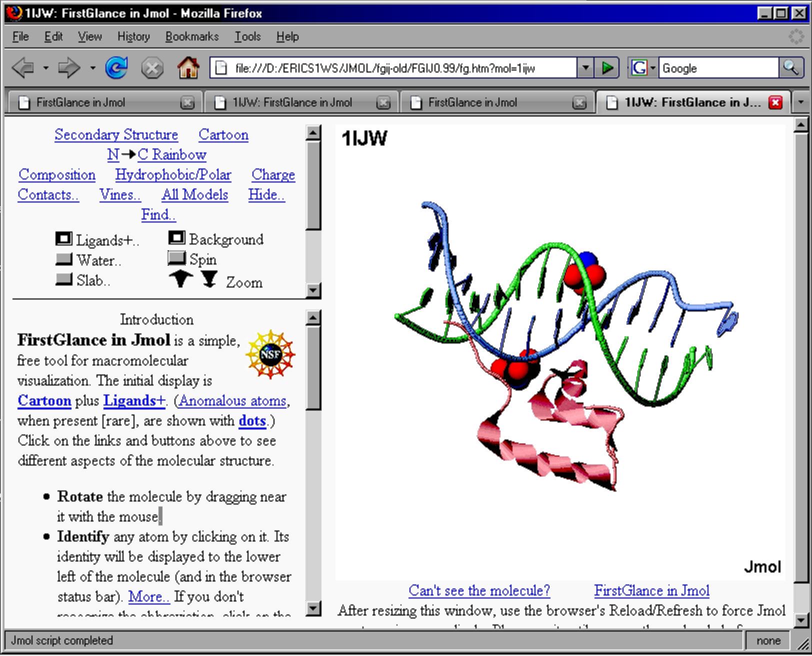Click the right page scrollbar up arrow
This screenshot has height=656, width=812.
pos(801,124)
